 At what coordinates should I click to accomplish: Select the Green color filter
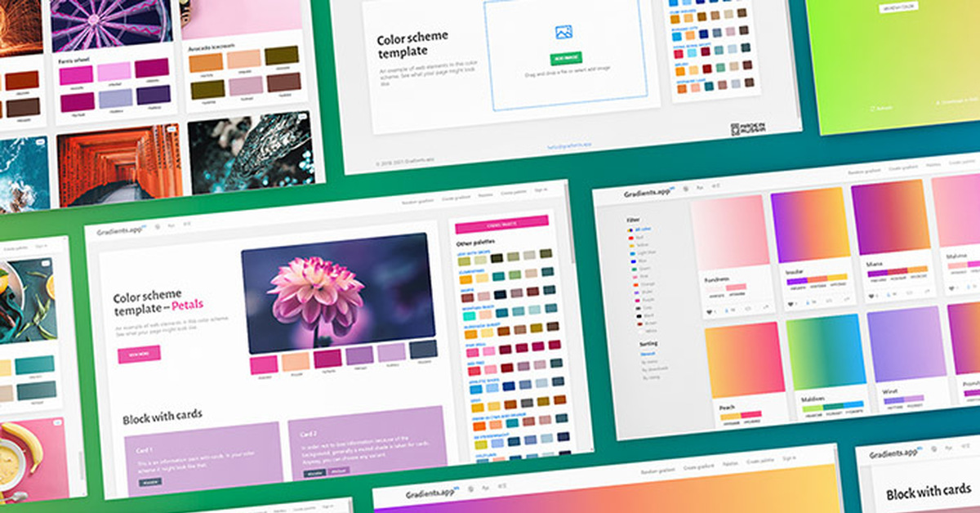click(x=642, y=269)
